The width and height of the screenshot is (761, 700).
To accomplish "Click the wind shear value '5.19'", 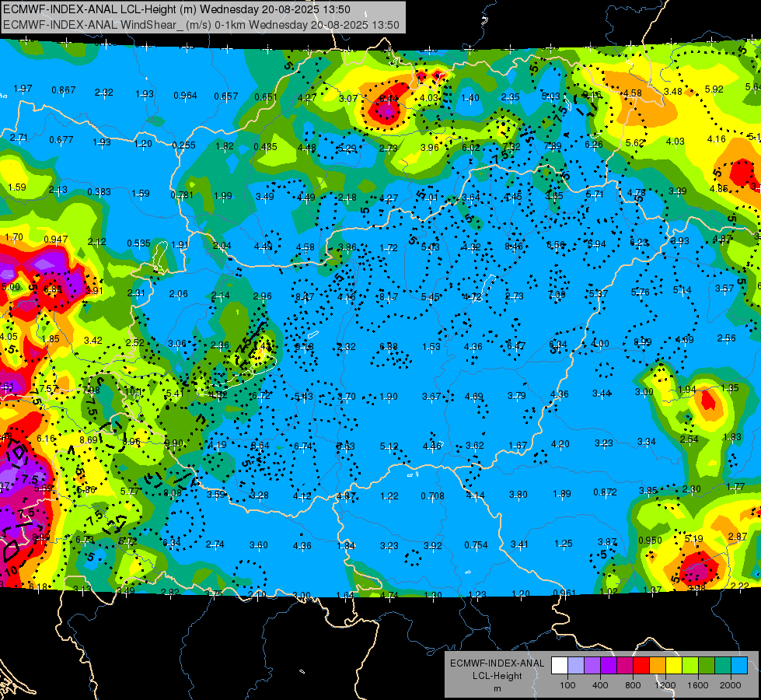I will (693, 538).
